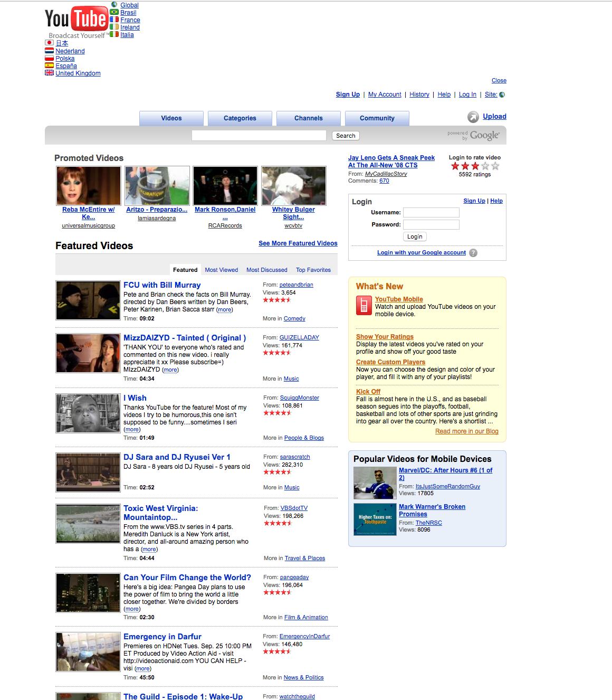Click the Sign Up link in top navigation

(348, 94)
